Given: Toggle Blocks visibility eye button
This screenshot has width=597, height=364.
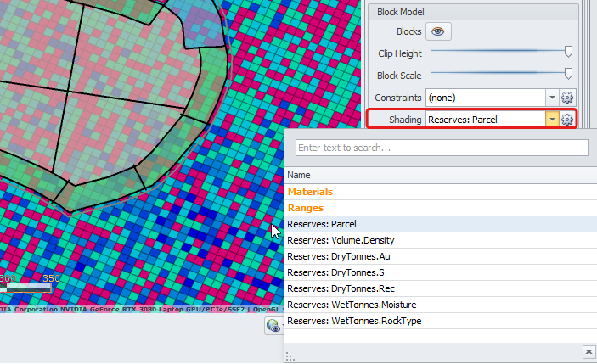Looking at the screenshot, I should (438, 31).
